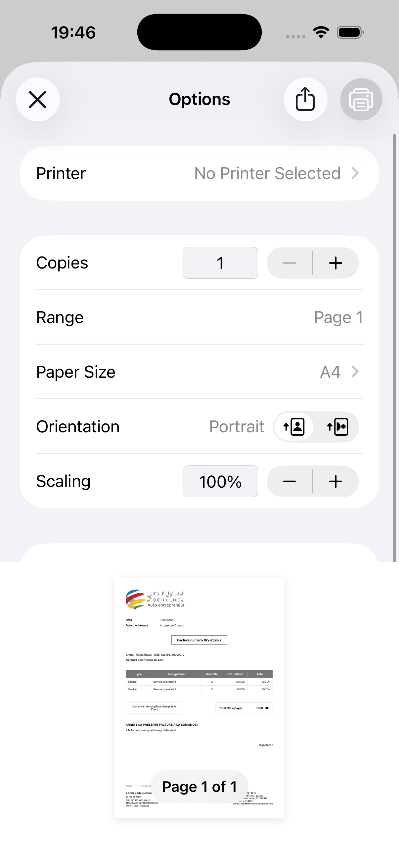Viewport: 399px width, 868px height.
Task: Tap chevron beside No Printer Selected
Action: 355,173
